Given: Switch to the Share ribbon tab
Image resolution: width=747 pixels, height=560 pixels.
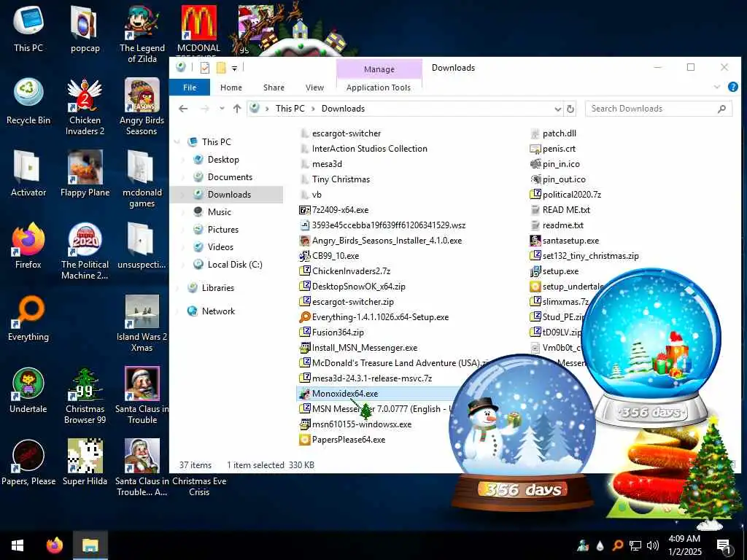Looking at the screenshot, I should click(x=274, y=87).
